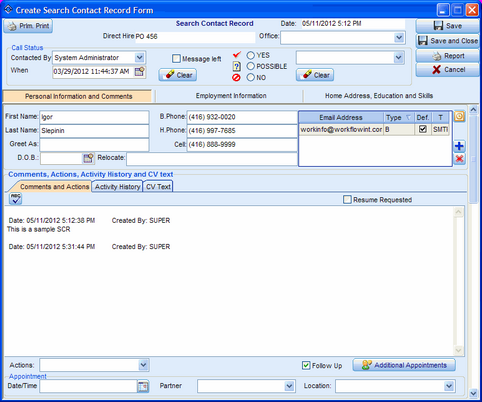Image resolution: width=482 pixels, height=402 pixels.
Task: Open the Appointment Date/Time calendar icon
Action: 143,386
